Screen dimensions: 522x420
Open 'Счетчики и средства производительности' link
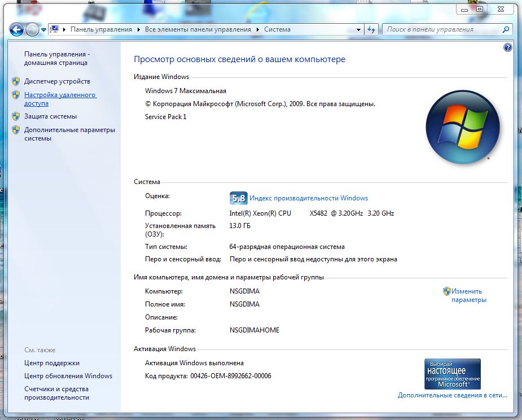click(56, 393)
